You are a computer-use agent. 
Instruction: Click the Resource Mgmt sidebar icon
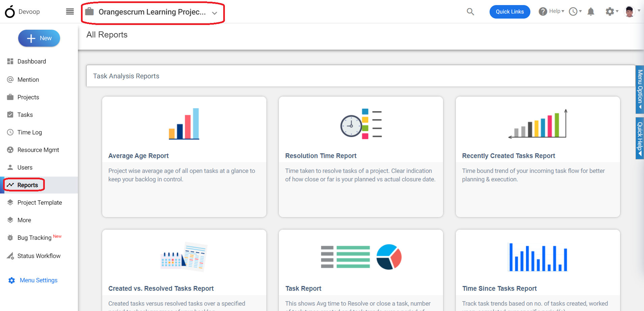click(x=10, y=150)
